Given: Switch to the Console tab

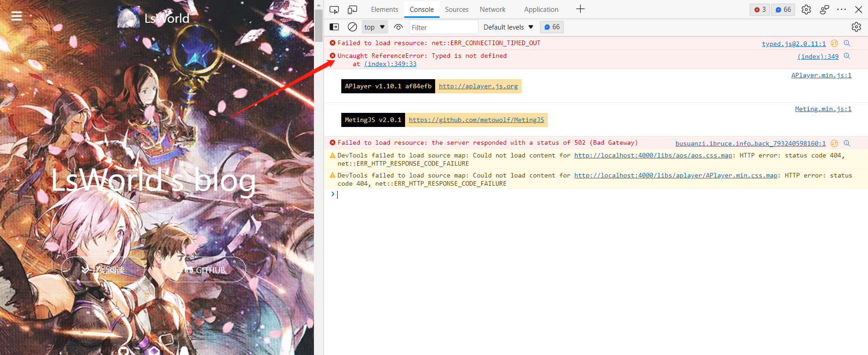Looking at the screenshot, I should [x=421, y=10].
